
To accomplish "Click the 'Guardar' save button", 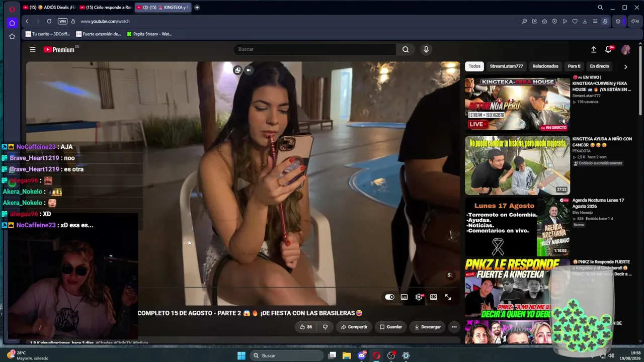I will [x=391, y=327].
